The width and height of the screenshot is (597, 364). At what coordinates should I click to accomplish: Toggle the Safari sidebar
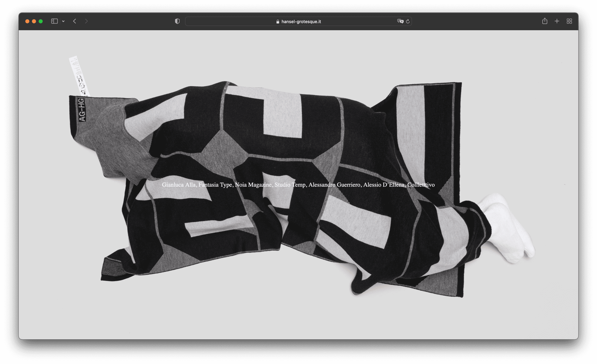click(x=54, y=21)
